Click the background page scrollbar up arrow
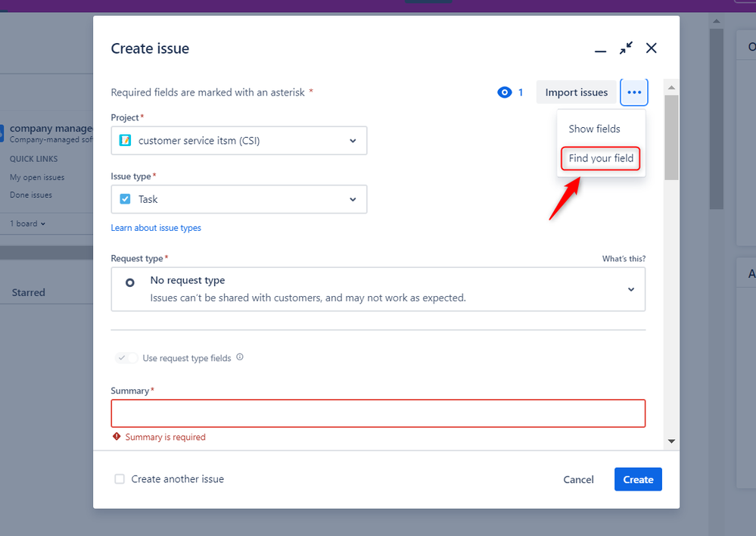This screenshot has width=756, height=536. point(717,20)
